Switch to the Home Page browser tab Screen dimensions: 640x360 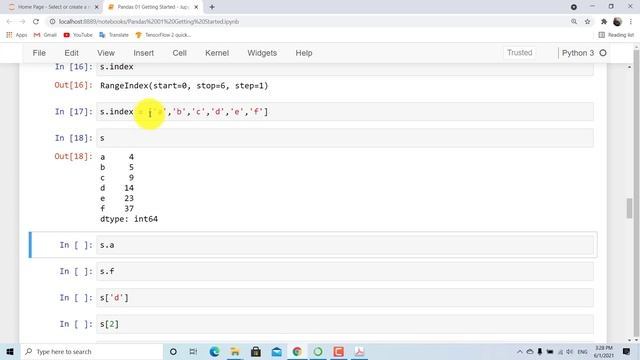click(x=52, y=7)
